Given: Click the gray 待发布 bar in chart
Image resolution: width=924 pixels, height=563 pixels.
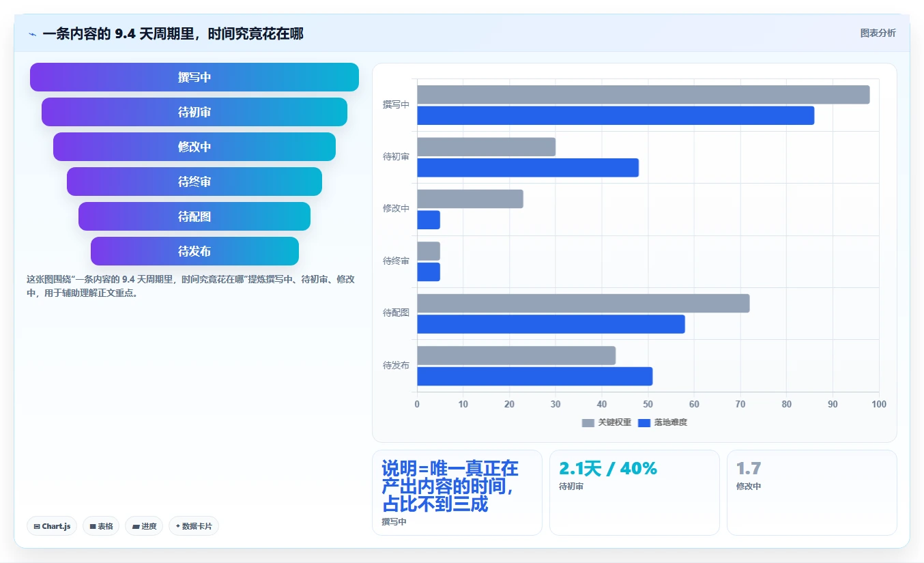Looking at the screenshot, I should [x=517, y=356].
